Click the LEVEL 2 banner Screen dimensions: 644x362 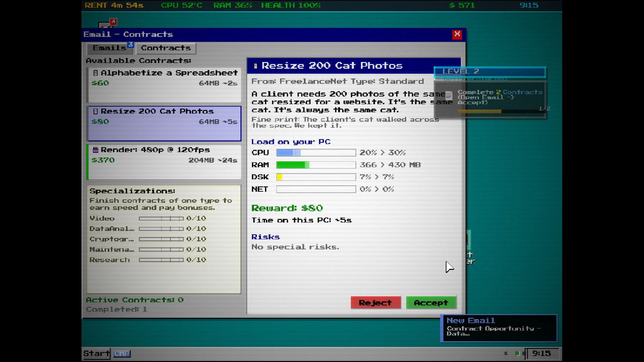(x=490, y=72)
